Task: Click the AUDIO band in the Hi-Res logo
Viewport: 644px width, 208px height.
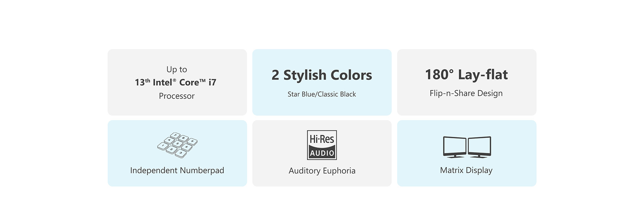Action: click(x=322, y=153)
